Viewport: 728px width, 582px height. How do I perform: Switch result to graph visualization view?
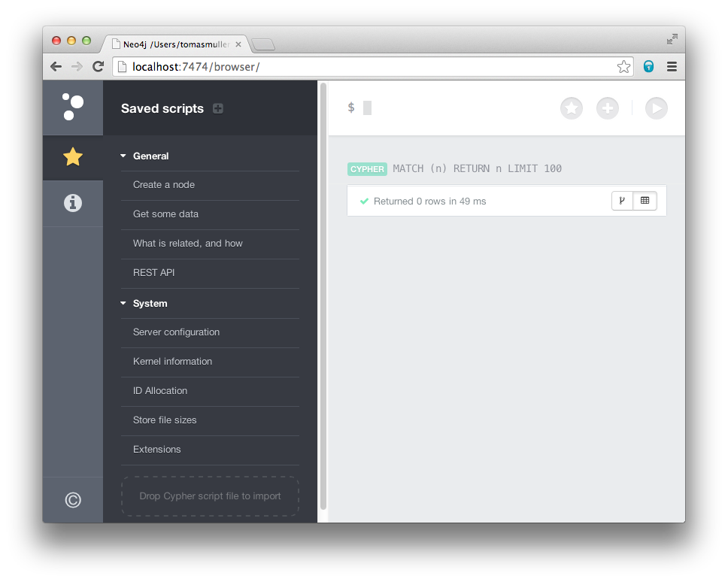(x=622, y=201)
